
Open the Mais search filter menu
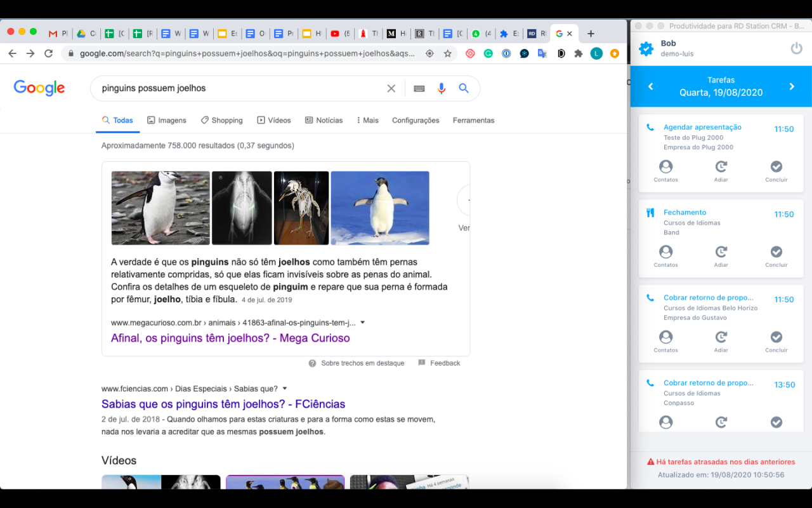pyautogui.click(x=367, y=120)
